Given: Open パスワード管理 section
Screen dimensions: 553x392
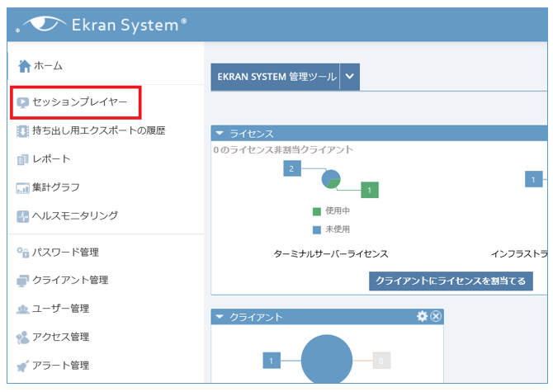Looking at the screenshot, I should (x=65, y=252).
